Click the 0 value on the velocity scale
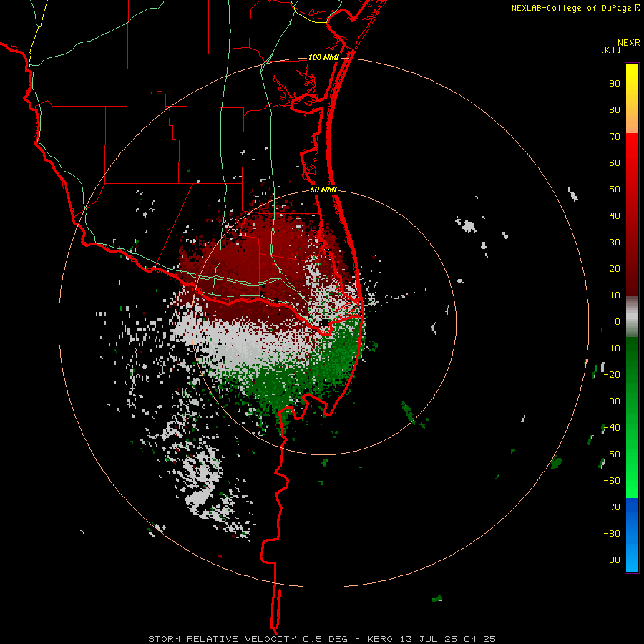644x644 pixels. coord(618,322)
